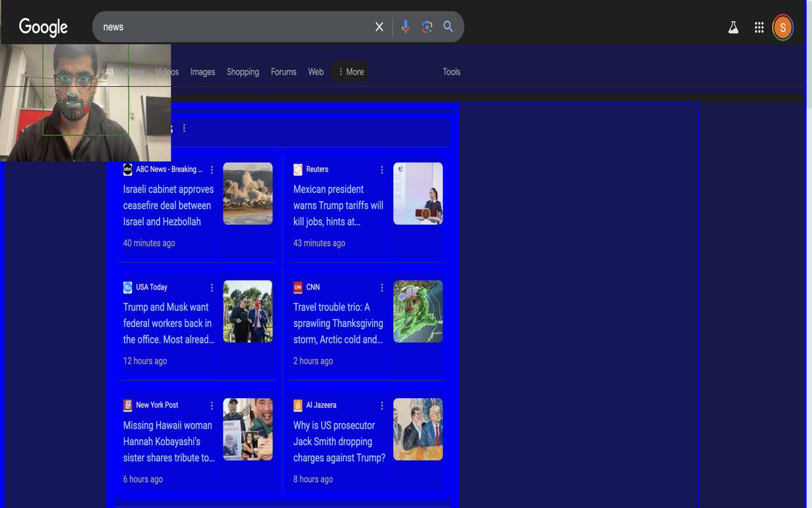Clear the search box text
Viewport: 812px width, 508px height.
pos(379,27)
